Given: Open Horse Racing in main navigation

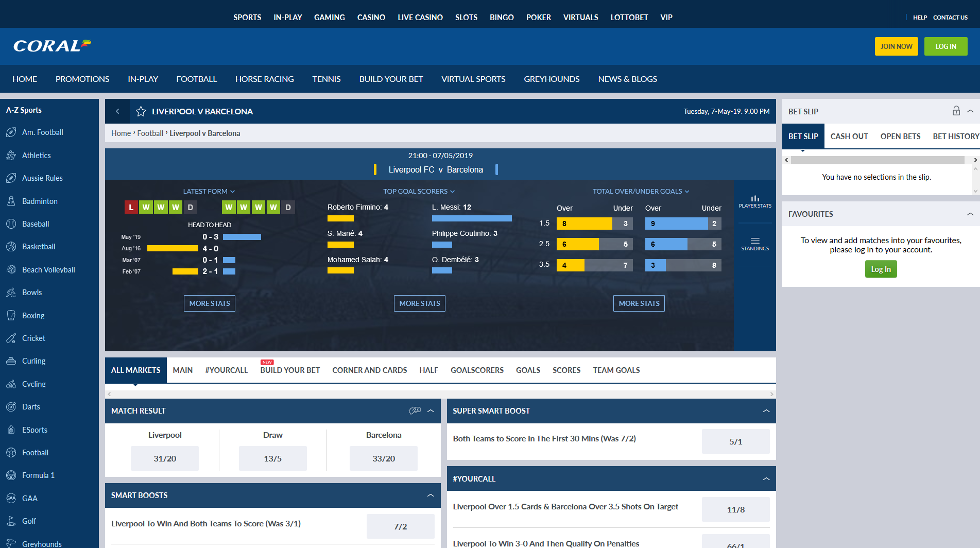Looking at the screenshot, I should (x=265, y=79).
